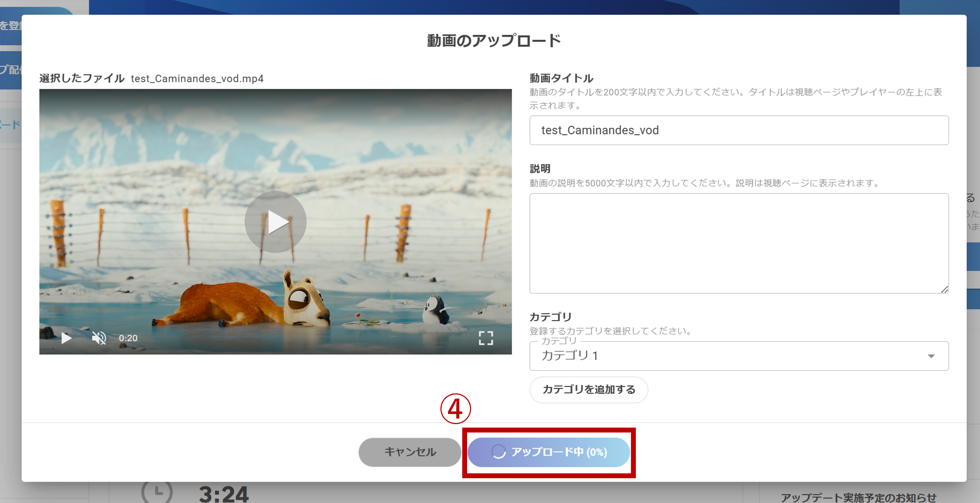This screenshot has width=980, height=503.
Task: Click the dropdown arrow of カテゴリ 1
Action: tap(931, 356)
